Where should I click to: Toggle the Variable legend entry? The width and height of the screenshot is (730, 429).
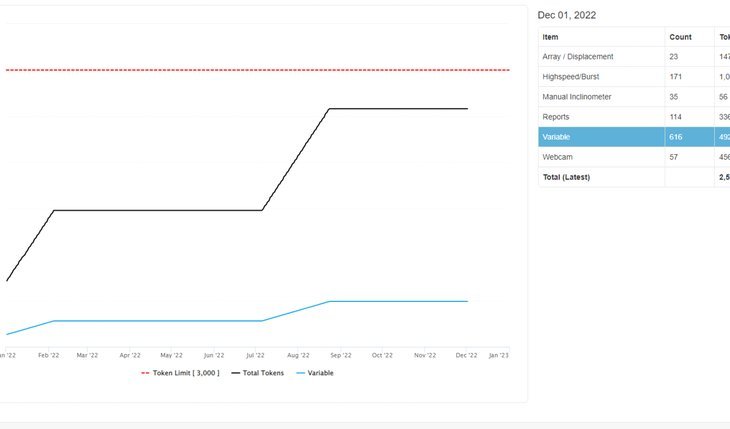point(315,373)
